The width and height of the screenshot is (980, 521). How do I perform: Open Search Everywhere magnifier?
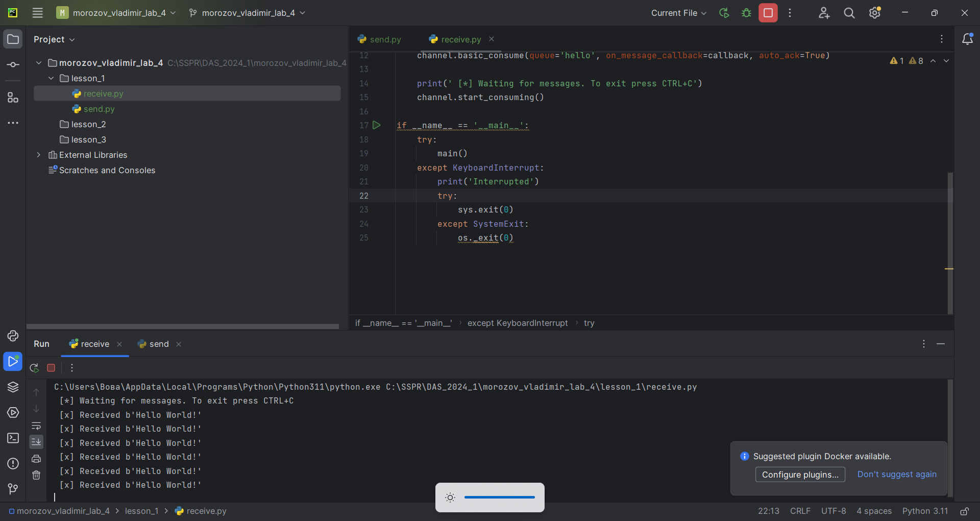849,13
